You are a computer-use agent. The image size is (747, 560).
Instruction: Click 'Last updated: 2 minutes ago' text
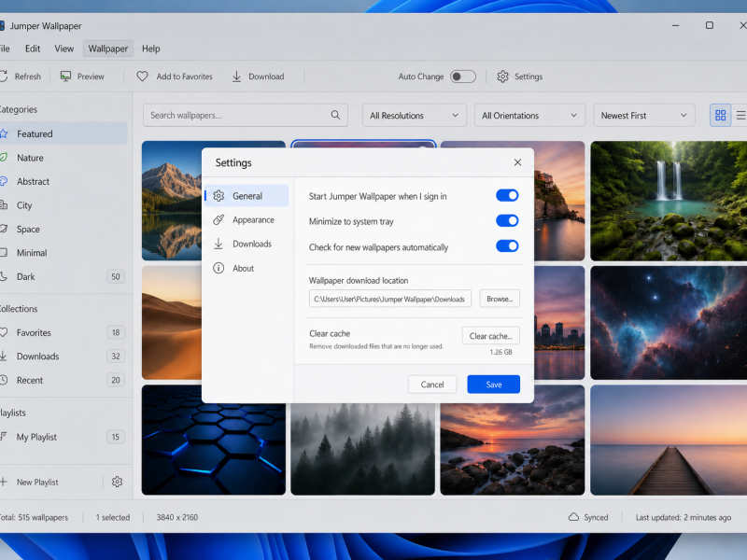point(684,517)
